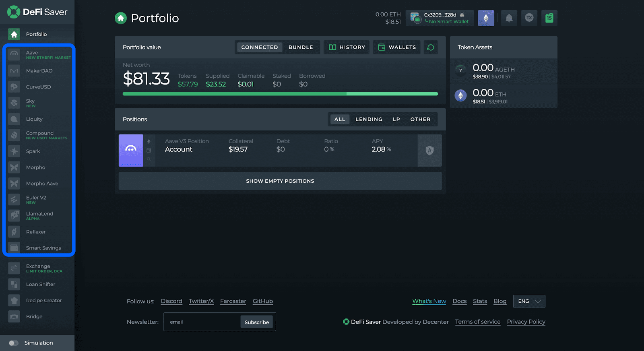Open the CurveUSD sidebar icon
The width and height of the screenshot is (644, 351).
coord(14,87)
